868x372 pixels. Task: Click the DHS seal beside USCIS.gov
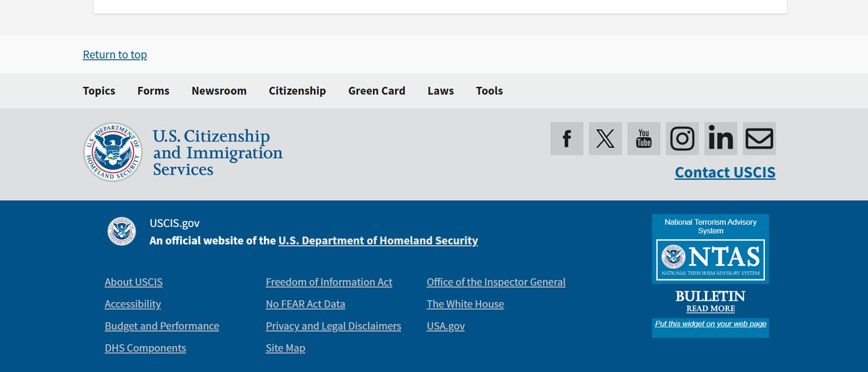click(x=122, y=232)
